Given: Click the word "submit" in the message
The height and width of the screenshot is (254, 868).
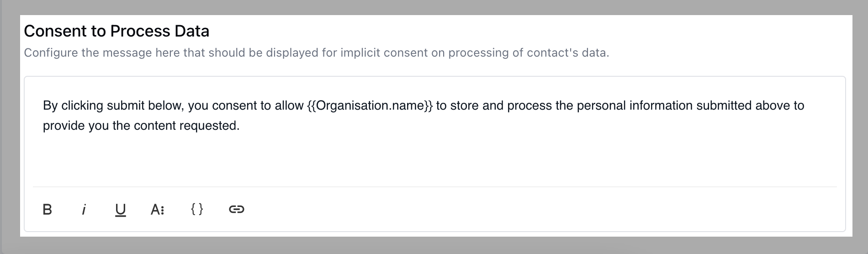Looking at the screenshot, I should (126, 106).
